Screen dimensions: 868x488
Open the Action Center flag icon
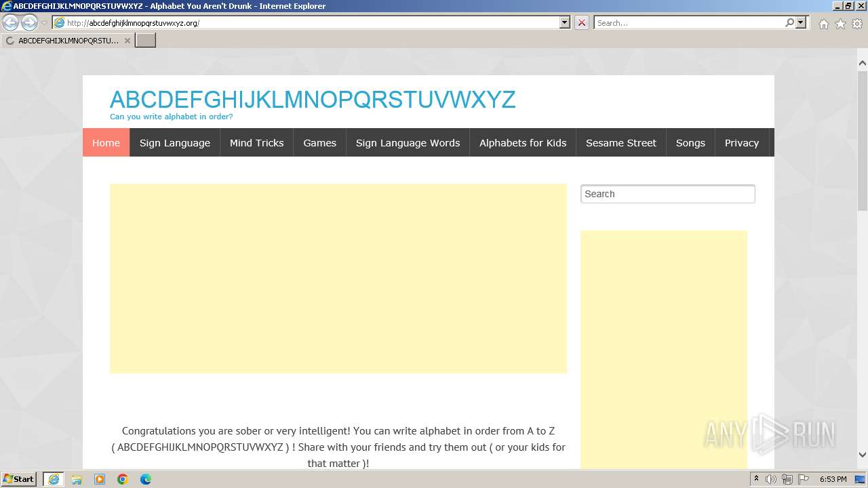[804, 479]
